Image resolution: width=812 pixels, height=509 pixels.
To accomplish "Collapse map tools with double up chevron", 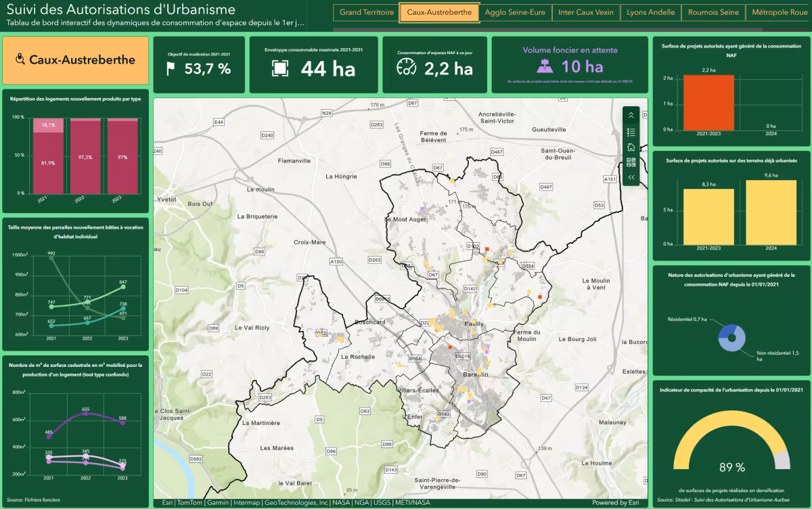I will [x=631, y=116].
